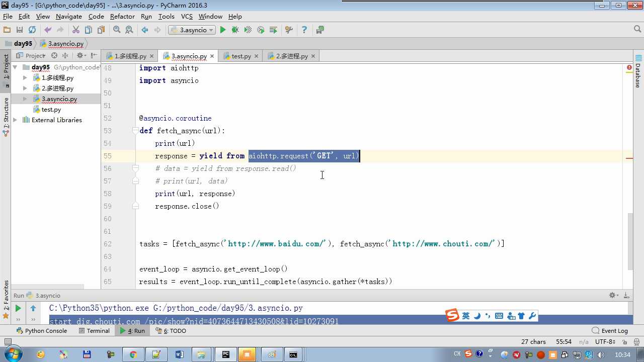
Task: Toggle fold marker at line 56 comment
Action: (x=135, y=168)
